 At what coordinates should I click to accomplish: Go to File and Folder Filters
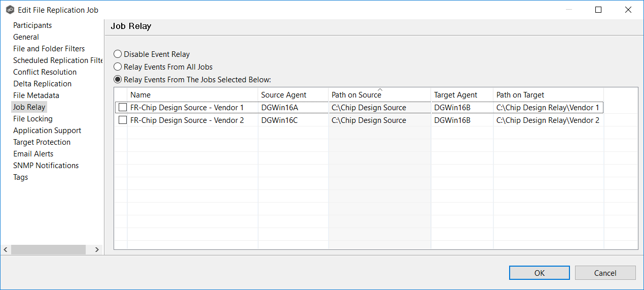pyautogui.click(x=49, y=49)
